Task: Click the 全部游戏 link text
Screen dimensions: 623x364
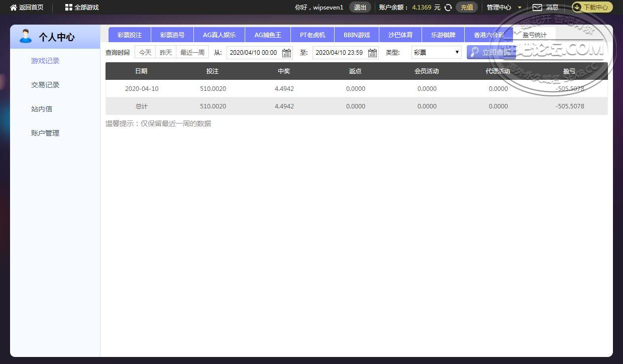Action: coord(86,8)
